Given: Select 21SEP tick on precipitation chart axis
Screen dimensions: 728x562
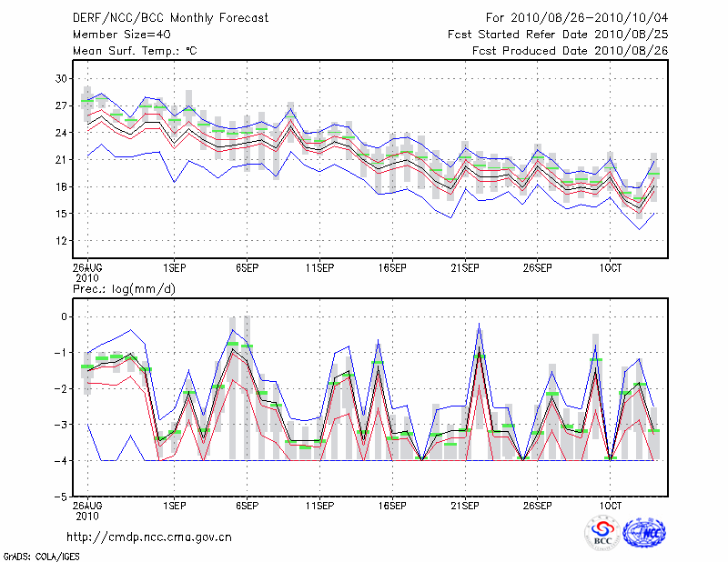Looking at the screenshot, I should coord(465,504).
